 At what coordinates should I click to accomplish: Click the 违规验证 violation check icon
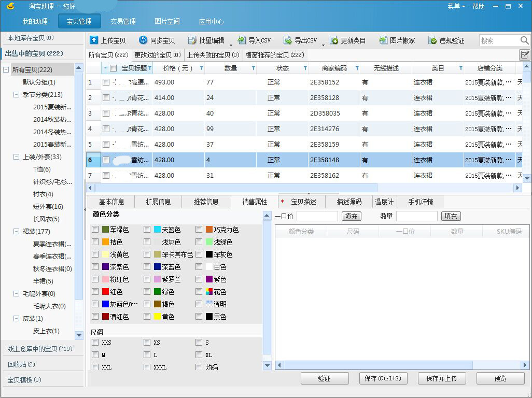pos(432,40)
